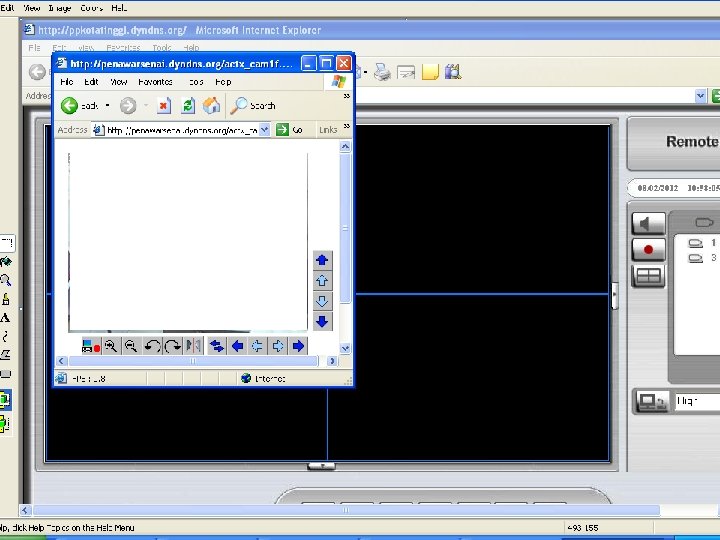Click Back in the penawarsenai window
720x540 pixels.
pyautogui.click(x=79, y=106)
